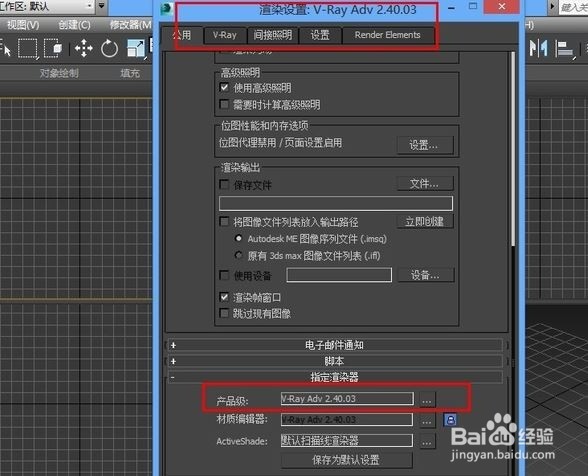Check the 保存文件 checkbox
Viewport: 588px width, 476px height.
(x=224, y=184)
